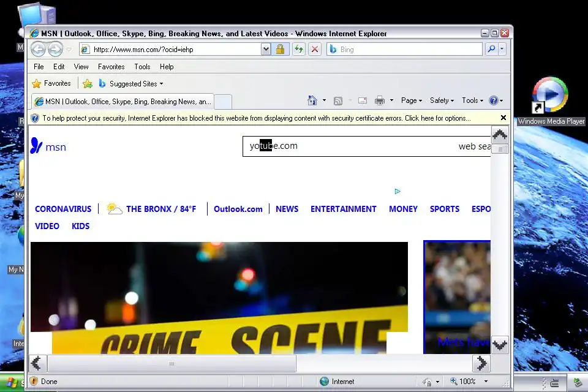Click the Back navigation arrow
This screenshot has width=588, height=392.
38,49
